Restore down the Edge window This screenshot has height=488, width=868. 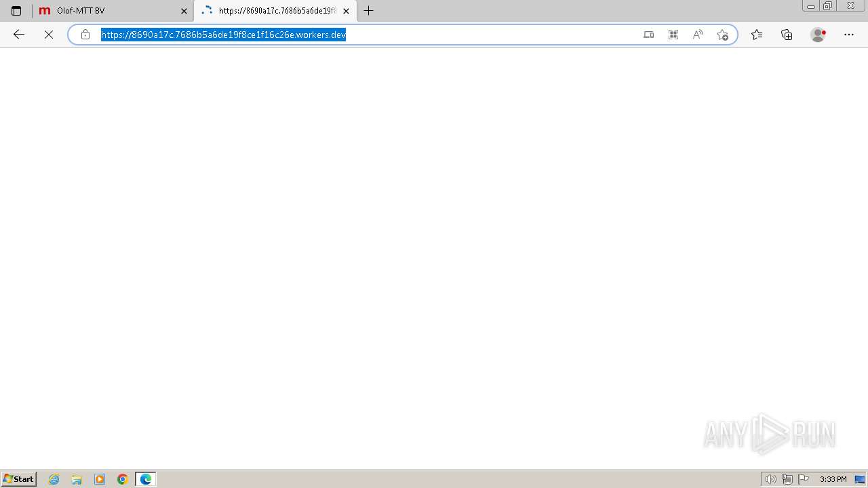(x=828, y=6)
